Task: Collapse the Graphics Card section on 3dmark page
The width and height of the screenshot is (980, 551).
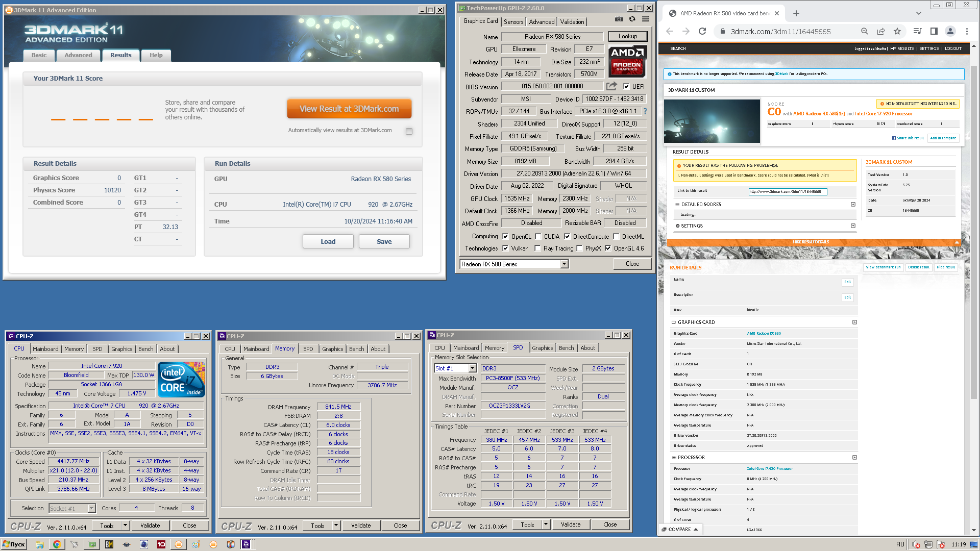Action: click(854, 322)
